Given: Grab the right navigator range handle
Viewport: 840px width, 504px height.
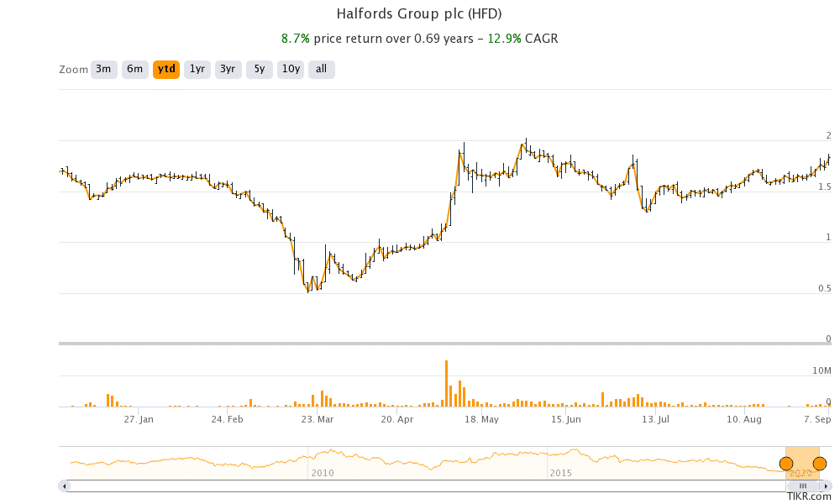Looking at the screenshot, I should pyautogui.click(x=820, y=464).
